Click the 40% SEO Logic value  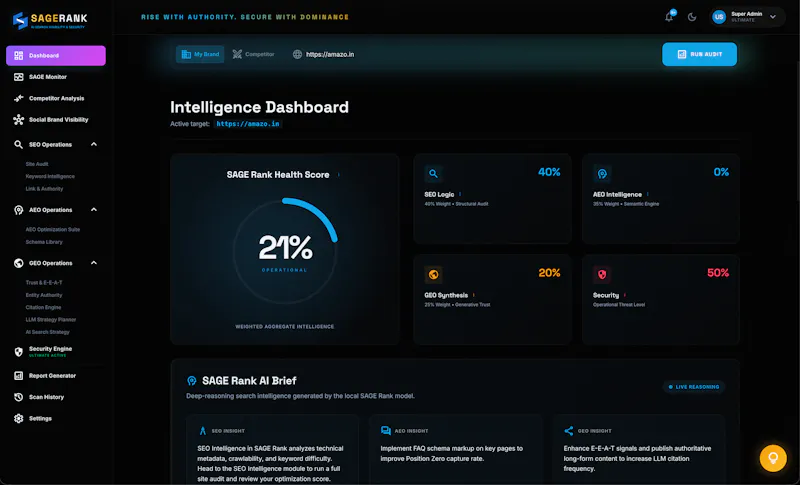(x=549, y=172)
